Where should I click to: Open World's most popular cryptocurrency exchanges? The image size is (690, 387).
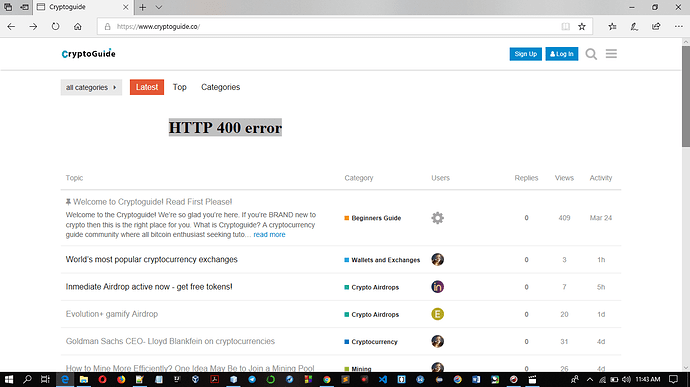click(x=151, y=259)
